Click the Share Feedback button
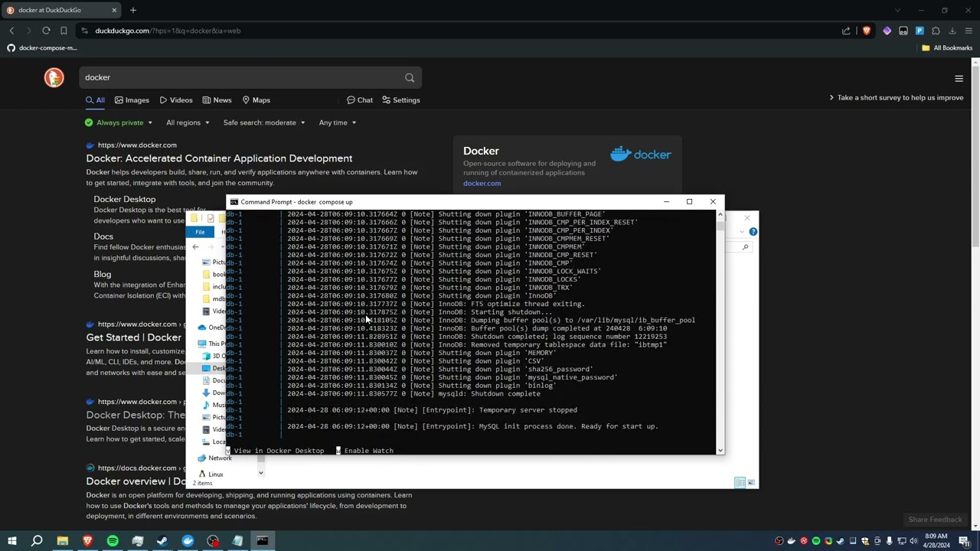The width and height of the screenshot is (980, 551). (x=935, y=520)
